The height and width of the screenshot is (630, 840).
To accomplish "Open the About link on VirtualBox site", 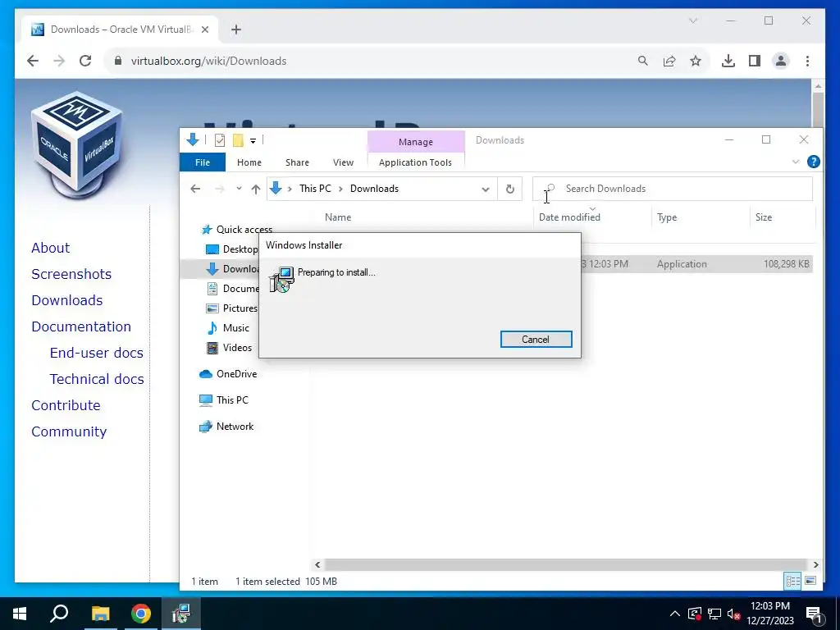I will pyautogui.click(x=50, y=248).
